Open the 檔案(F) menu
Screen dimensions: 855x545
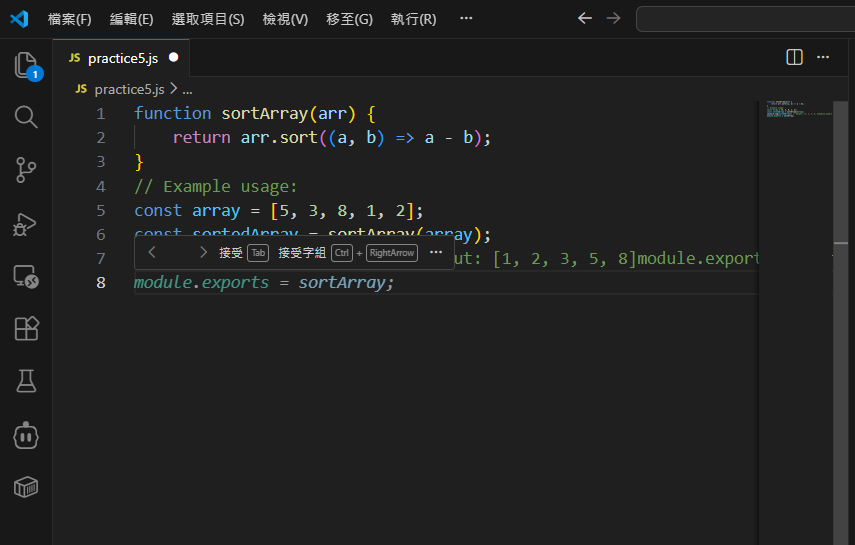pyautogui.click(x=69, y=19)
